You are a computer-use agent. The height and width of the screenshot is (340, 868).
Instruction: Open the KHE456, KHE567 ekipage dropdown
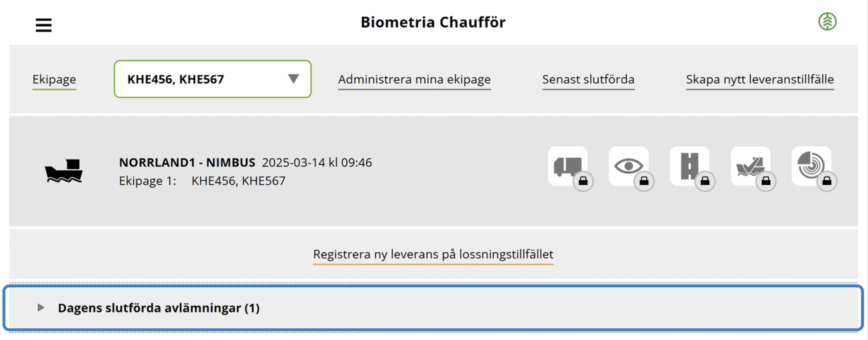213,79
